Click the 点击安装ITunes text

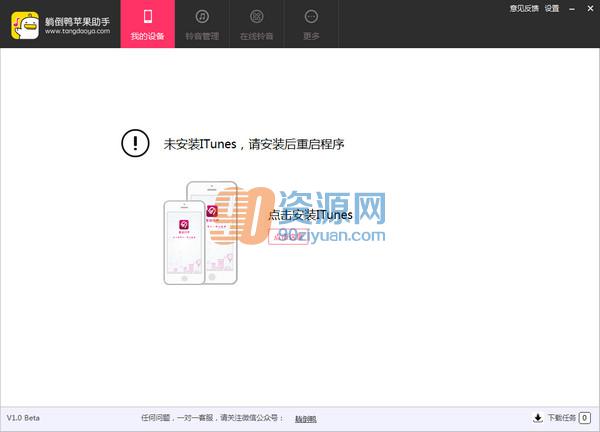click(310, 215)
